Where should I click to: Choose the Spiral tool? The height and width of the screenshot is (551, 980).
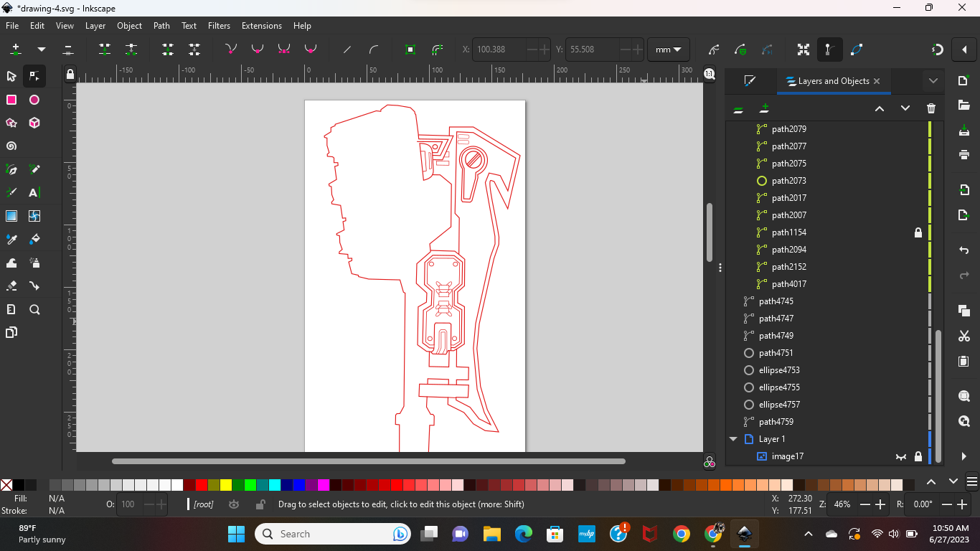(11, 146)
